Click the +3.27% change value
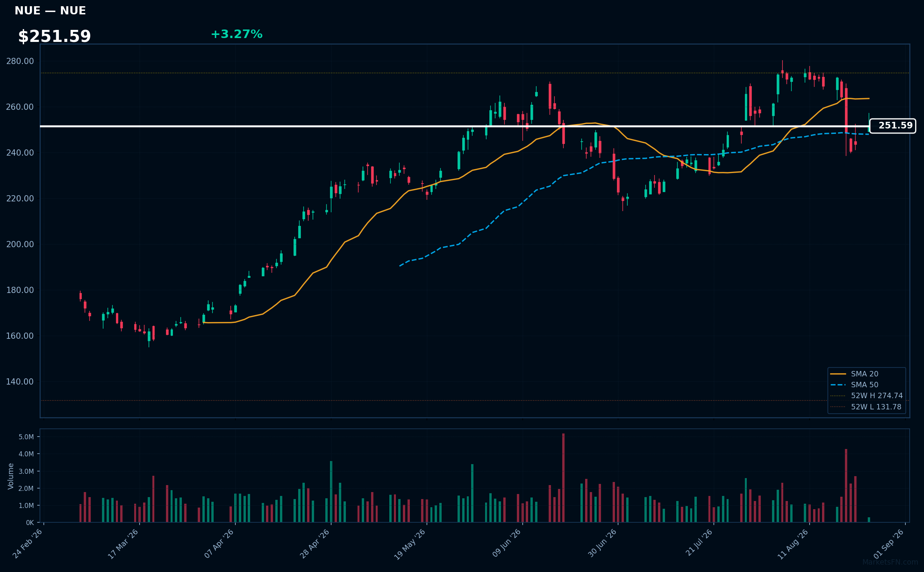This screenshot has height=572, width=924. click(237, 35)
